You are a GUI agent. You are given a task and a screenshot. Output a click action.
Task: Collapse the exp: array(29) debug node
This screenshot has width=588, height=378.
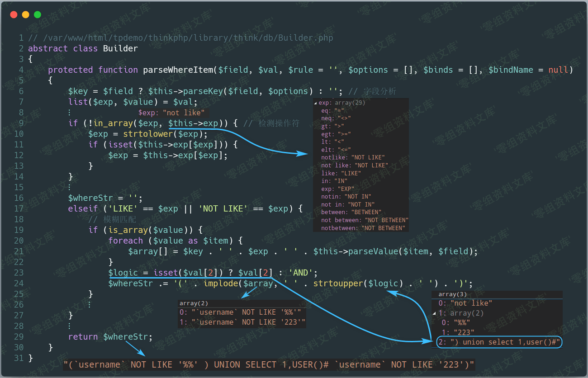click(x=316, y=103)
